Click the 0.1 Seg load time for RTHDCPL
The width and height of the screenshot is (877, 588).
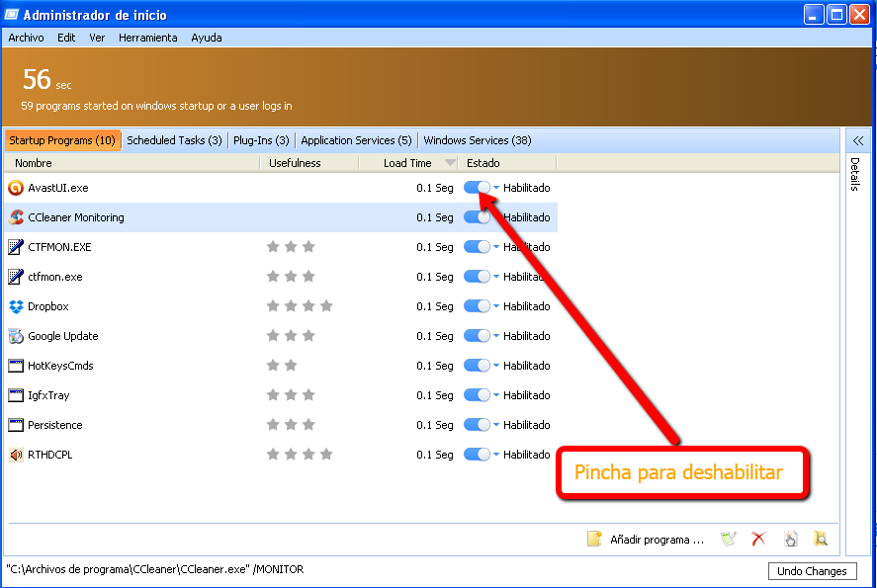[x=435, y=455]
